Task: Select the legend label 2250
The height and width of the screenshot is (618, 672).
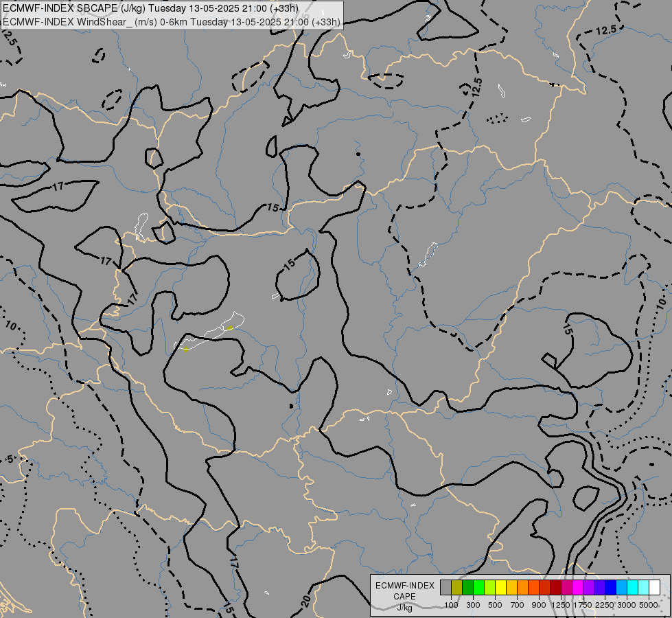Action: point(605,605)
